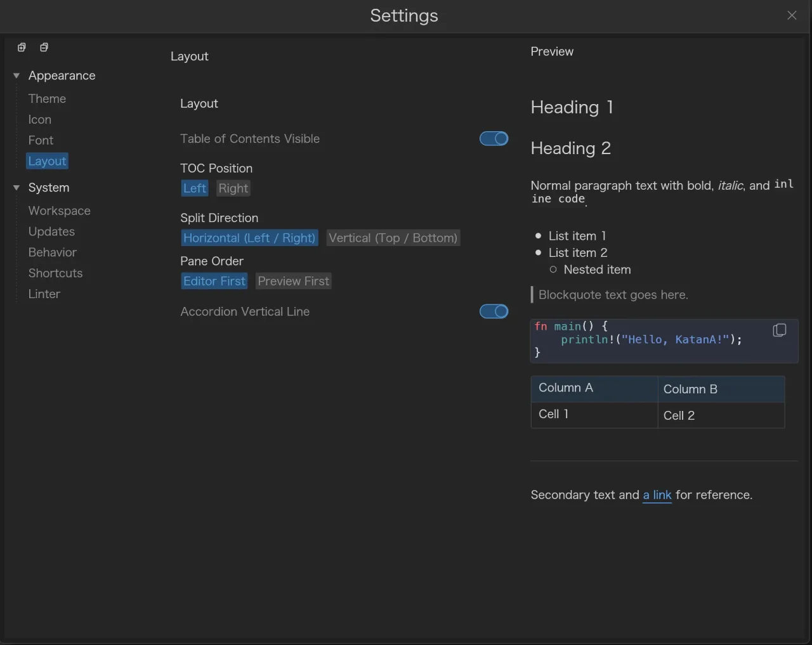The image size is (812, 645).
Task: Open the Behavior settings page
Action: point(52,252)
